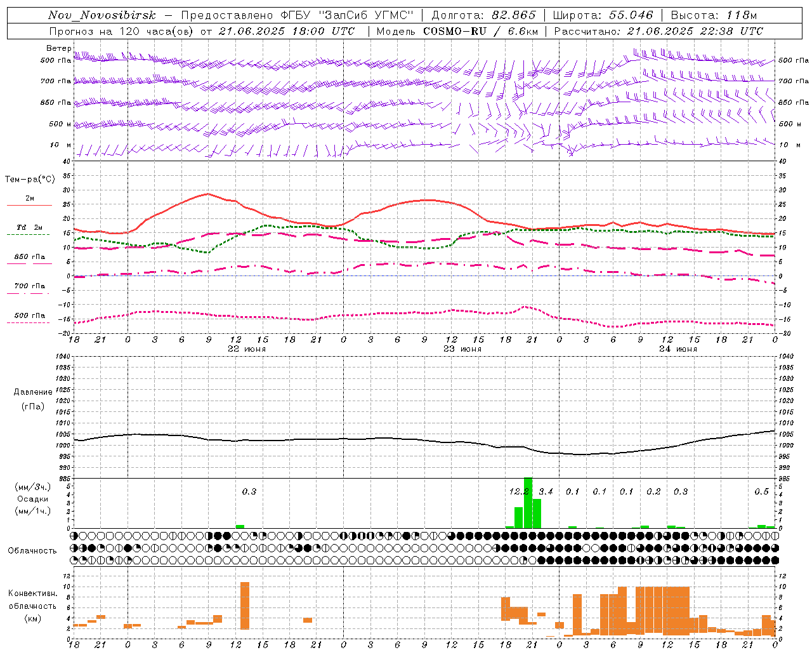Click the red line sample under 2м legend
Screen dimensions: 812x650
(29, 205)
